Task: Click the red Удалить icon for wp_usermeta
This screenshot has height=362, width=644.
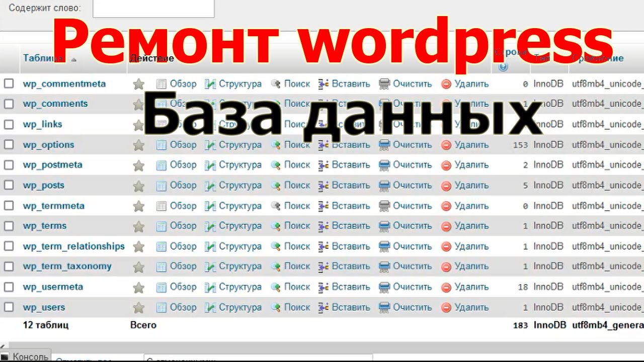Action: pos(446,287)
